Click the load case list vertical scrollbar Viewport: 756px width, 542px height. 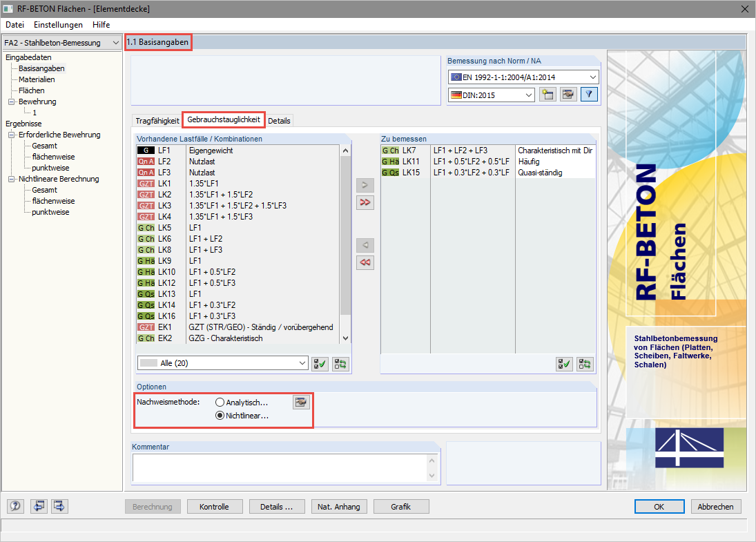[x=345, y=236]
